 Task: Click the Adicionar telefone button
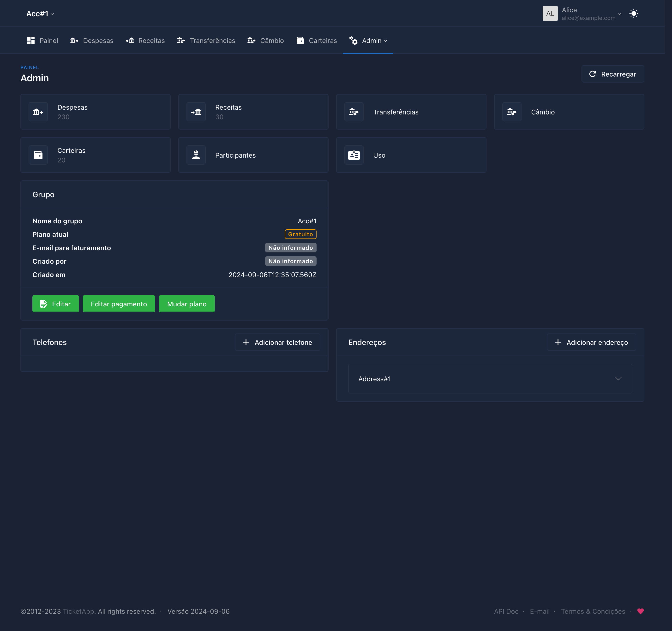click(x=277, y=342)
